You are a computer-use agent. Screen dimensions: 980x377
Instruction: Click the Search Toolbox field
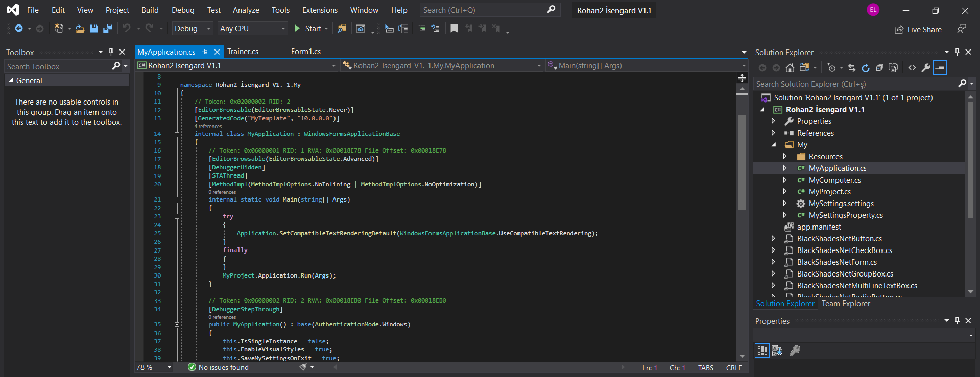coord(66,66)
